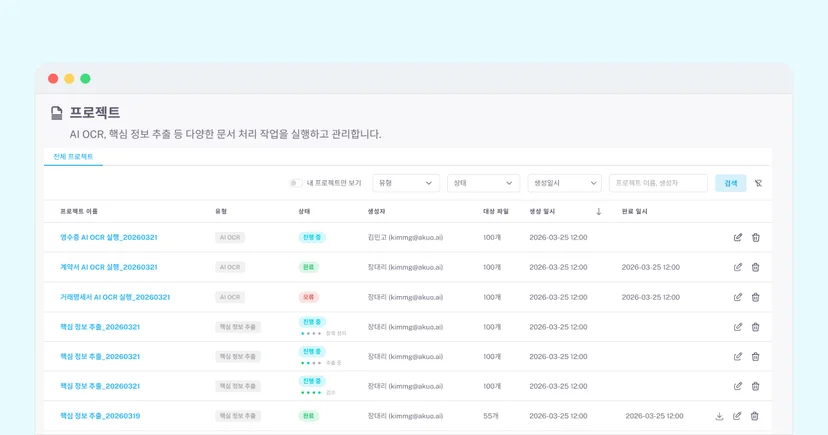
Task: Edit the 핵심 정보 추출 project at 추출 중 step
Action: (x=738, y=356)
